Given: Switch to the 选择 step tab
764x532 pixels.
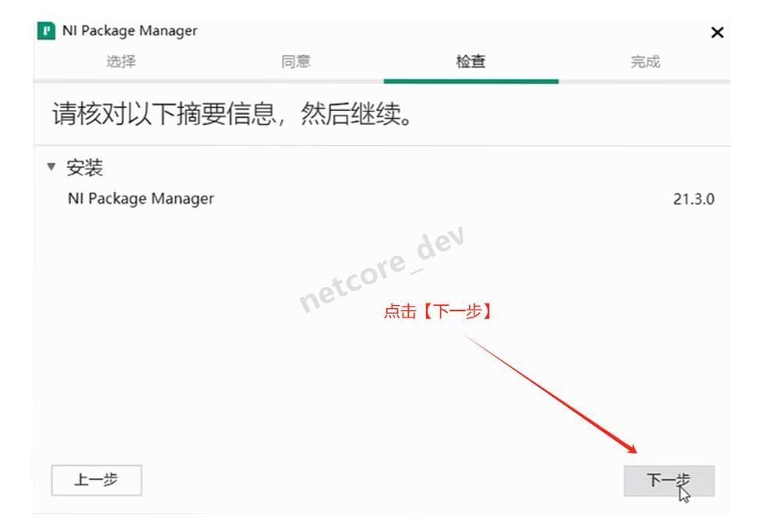Looking at the screenshot, I should point(121,62).
